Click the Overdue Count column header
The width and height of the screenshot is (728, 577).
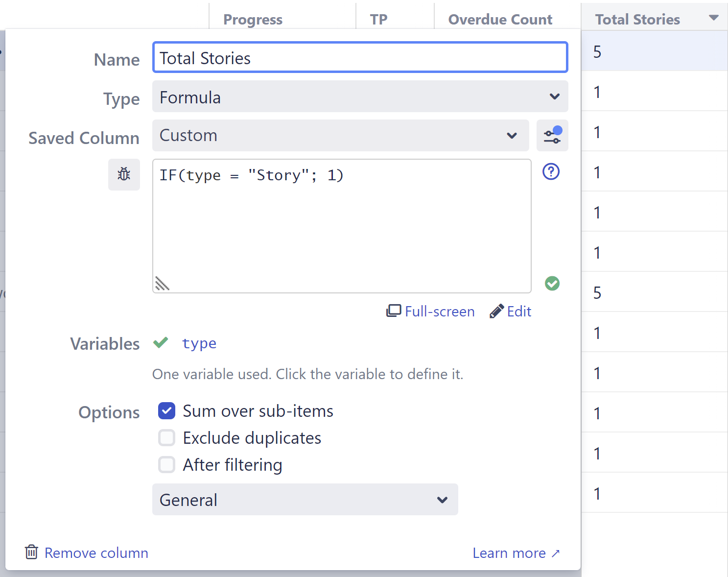click(500, 19)
